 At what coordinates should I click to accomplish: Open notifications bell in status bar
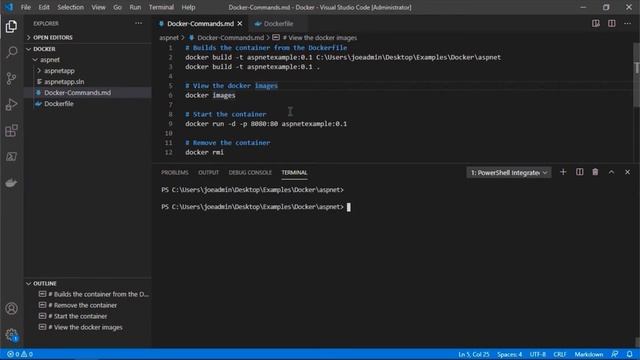[x=630, y=354]
